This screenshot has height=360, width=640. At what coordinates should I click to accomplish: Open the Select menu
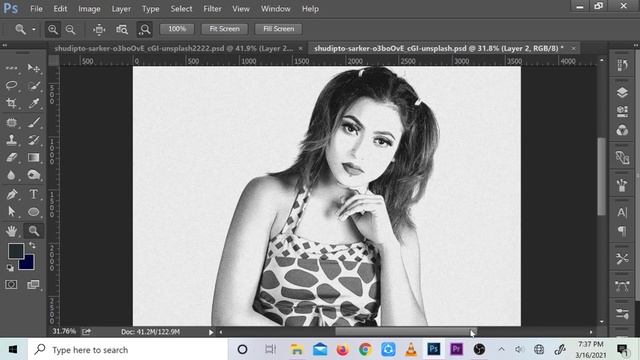(x=181, y=9)
